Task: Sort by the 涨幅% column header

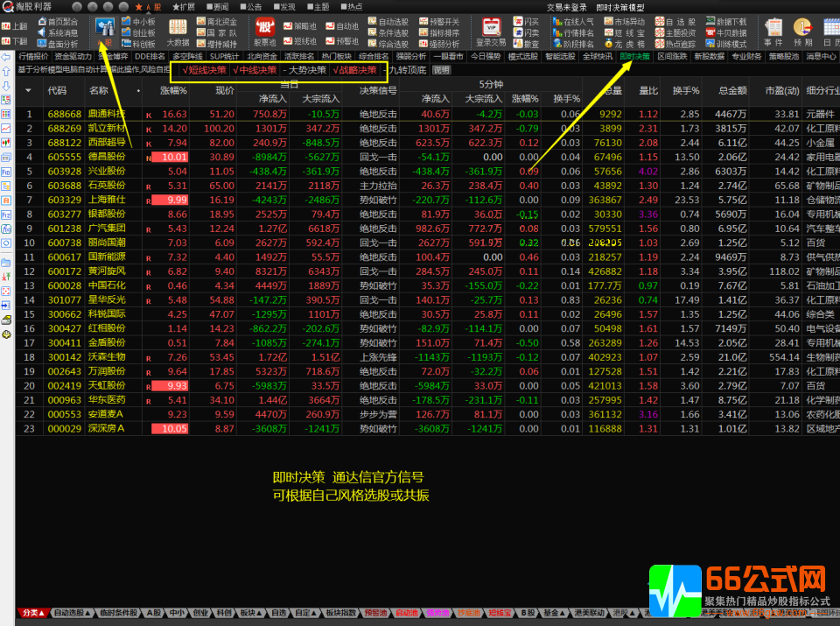Action: 172,90
